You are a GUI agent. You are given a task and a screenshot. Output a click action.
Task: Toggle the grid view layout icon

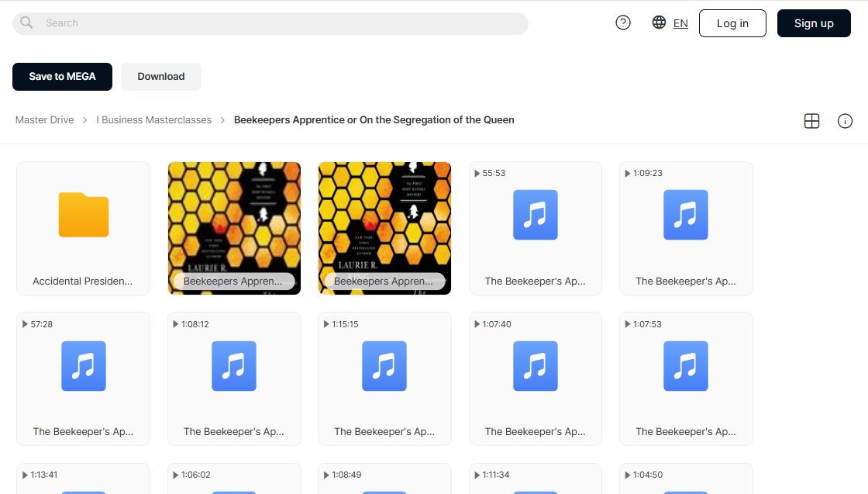[x=811, y=121]
